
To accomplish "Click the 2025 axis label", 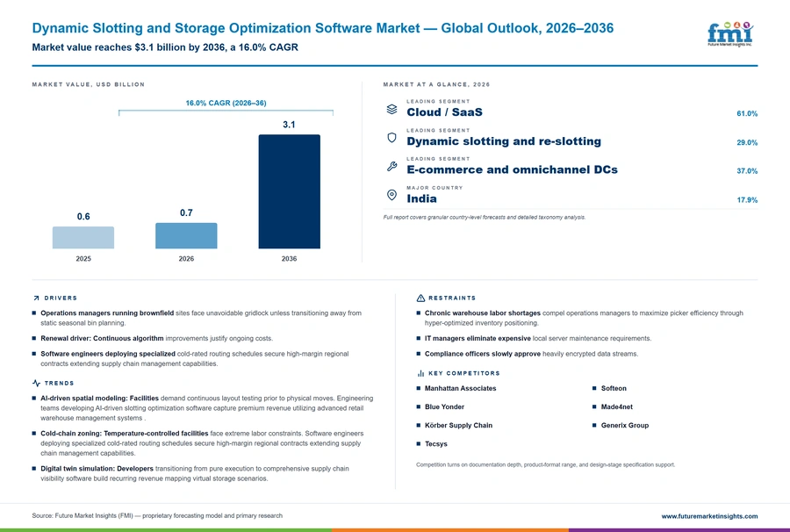I will tap(83, 259).
